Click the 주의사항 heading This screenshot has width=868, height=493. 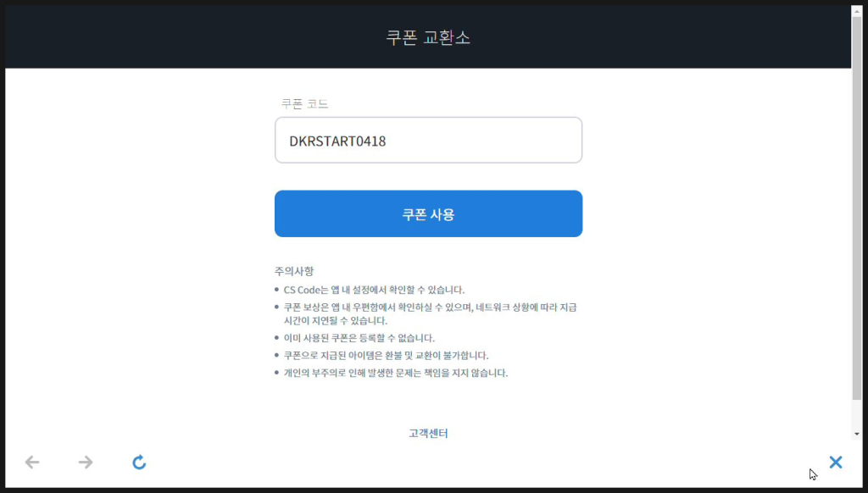point(294,271)
